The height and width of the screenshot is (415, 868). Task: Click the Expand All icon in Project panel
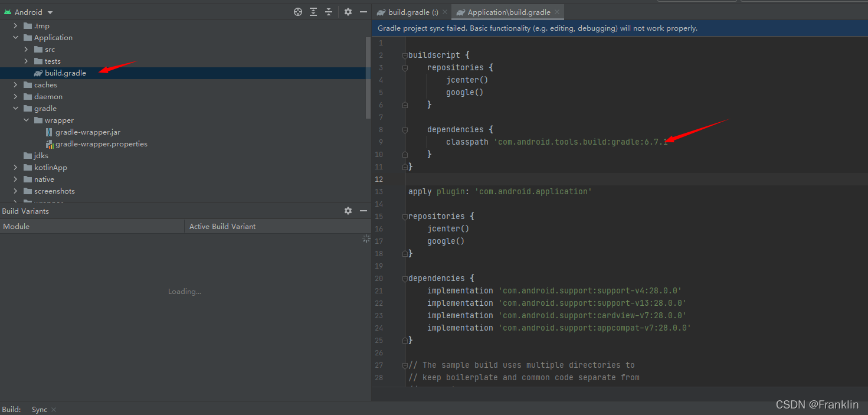coord(313,12)
